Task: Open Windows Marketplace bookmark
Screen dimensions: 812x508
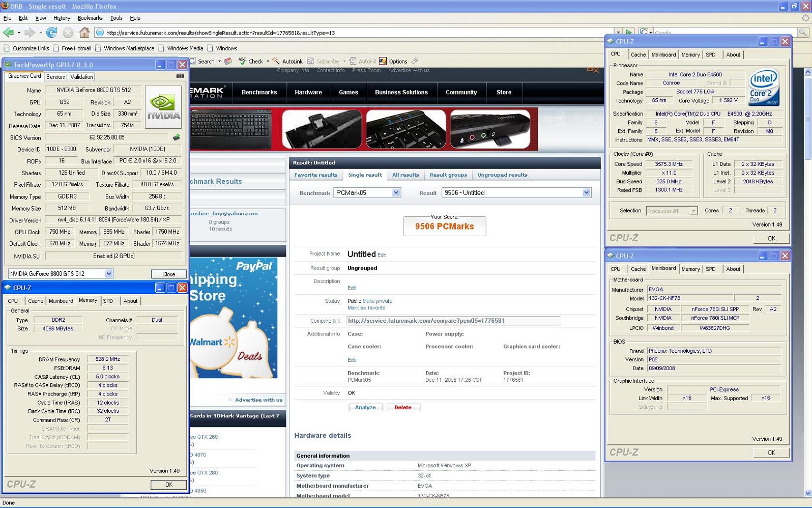Action: coord(125,48)
